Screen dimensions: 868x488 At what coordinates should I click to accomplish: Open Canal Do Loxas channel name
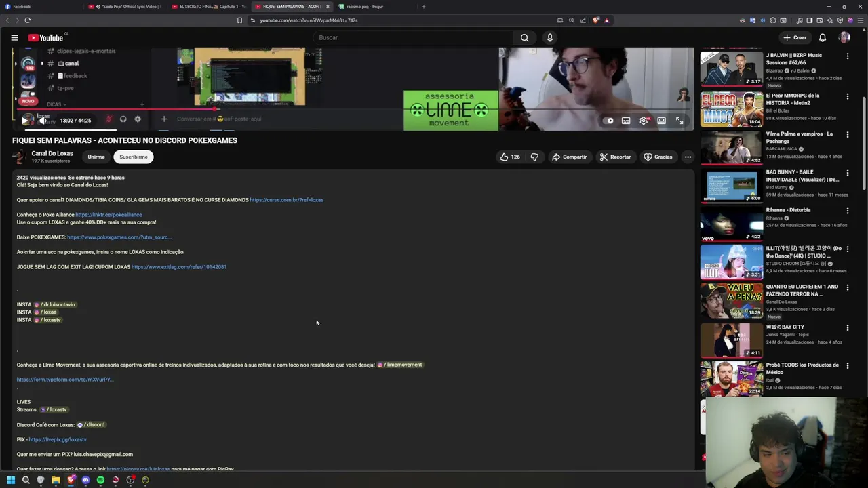coord(52,153)
